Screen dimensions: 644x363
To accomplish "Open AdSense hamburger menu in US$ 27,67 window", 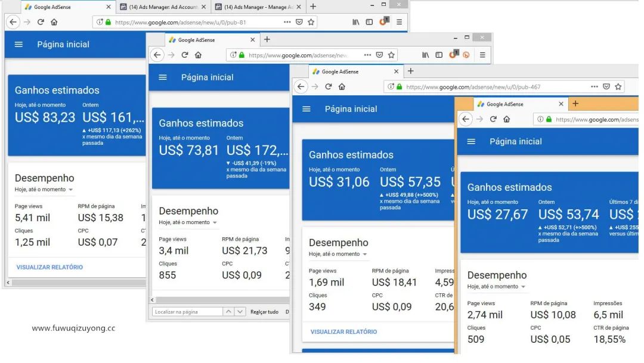I will tap(472, 141).
